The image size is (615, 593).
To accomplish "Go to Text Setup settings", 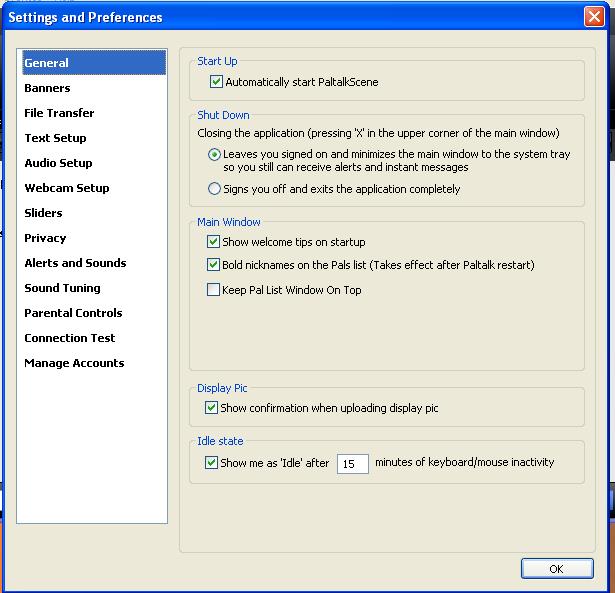I will click(55, 138).
